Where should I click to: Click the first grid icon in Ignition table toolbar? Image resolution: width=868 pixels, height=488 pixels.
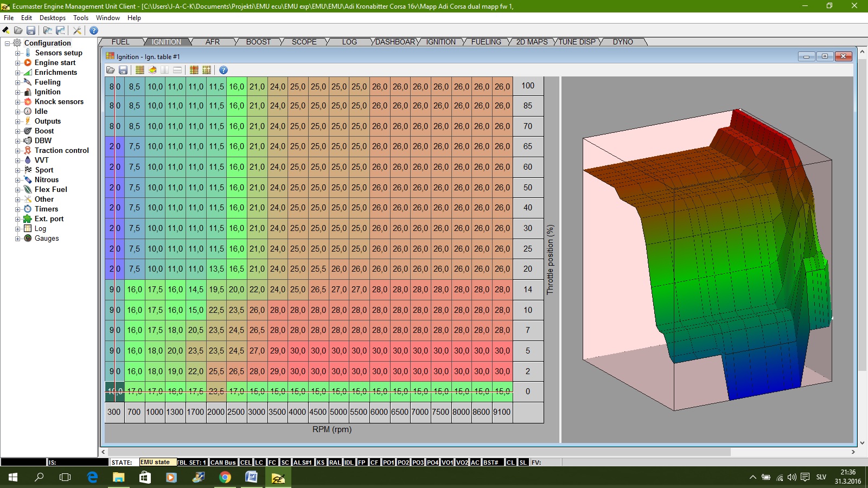[140, 70]
